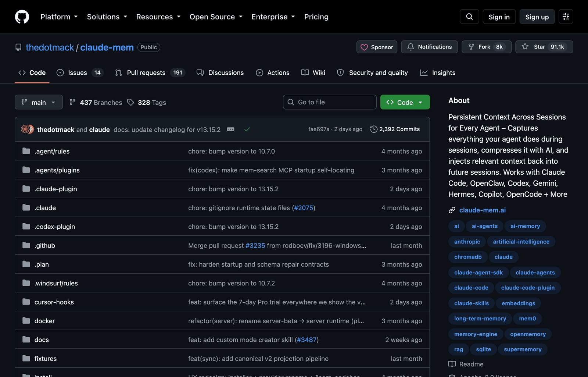
Task: Go to the Pricing page
Action: click(316, 17)
